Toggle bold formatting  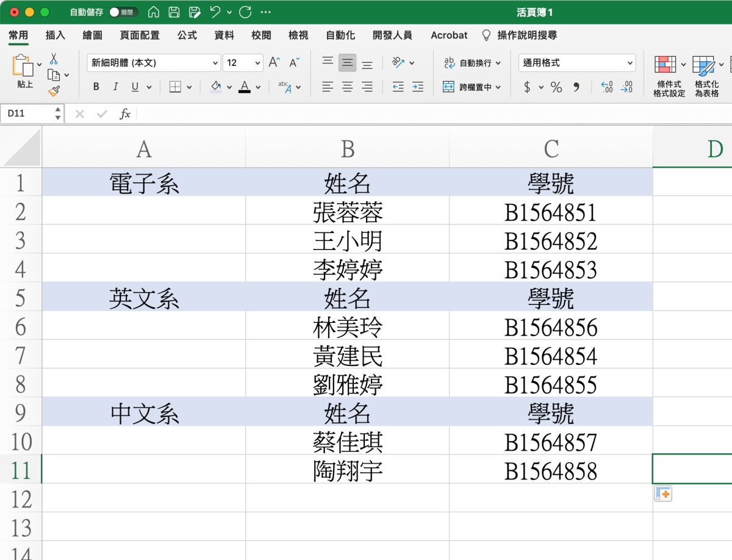[96, 87]
